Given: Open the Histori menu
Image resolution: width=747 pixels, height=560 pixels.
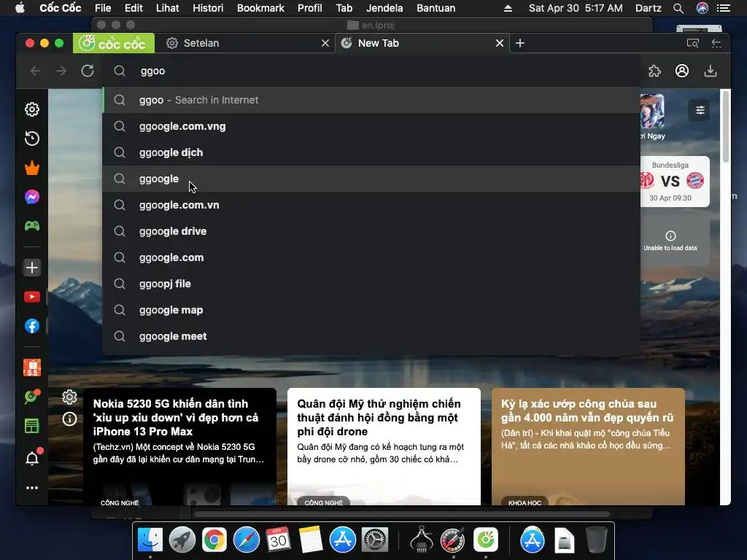Looking at the screenshot, I should click(x=208, y=8).
